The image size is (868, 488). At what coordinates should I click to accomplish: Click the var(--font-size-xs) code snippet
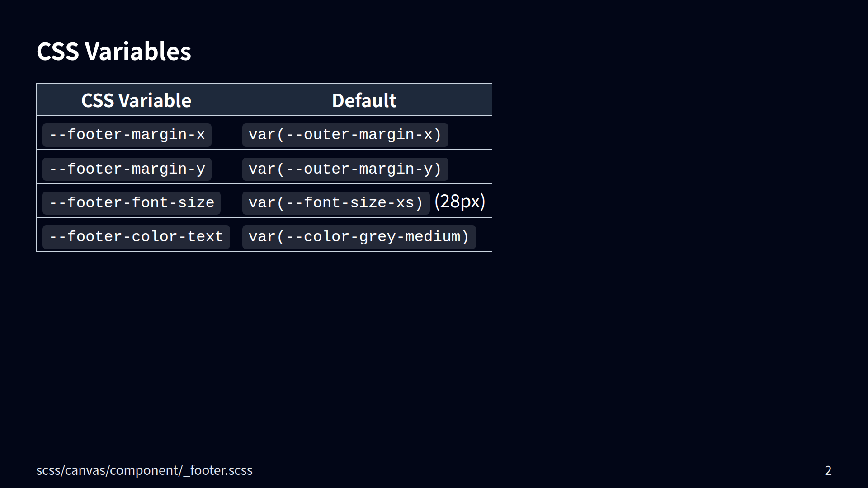[335, 203]
